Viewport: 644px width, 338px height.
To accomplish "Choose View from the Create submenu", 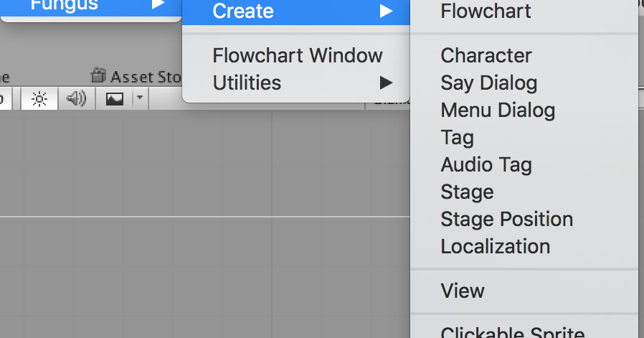I will [463, 291].
